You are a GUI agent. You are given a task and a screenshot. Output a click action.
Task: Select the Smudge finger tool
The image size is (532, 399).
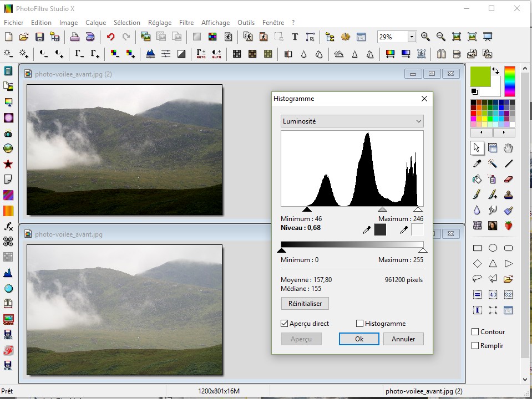pos(493,210)
